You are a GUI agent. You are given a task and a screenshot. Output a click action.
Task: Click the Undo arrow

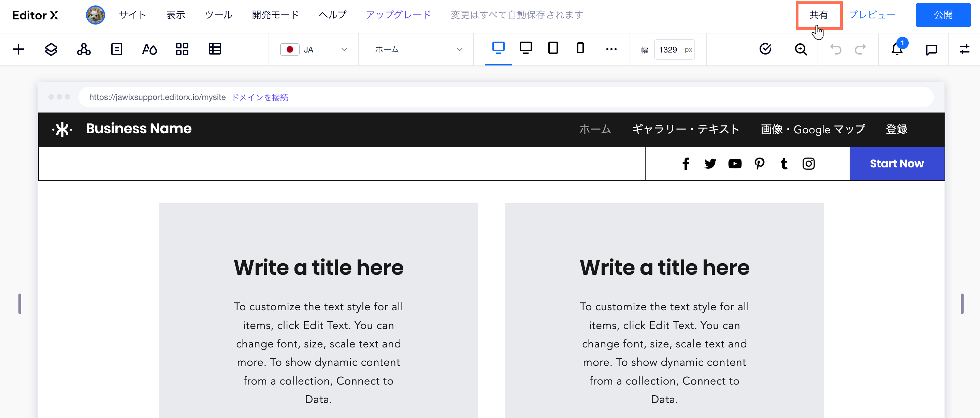click(835, 49)
